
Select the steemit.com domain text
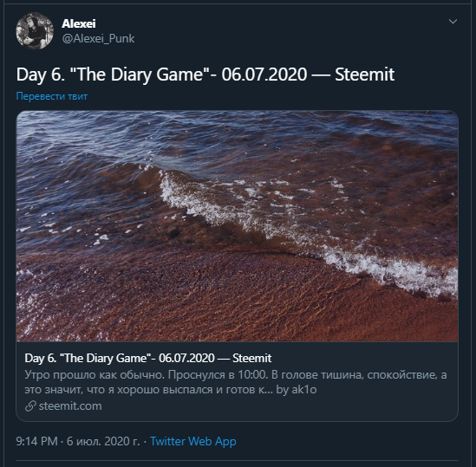pos(70,406)
